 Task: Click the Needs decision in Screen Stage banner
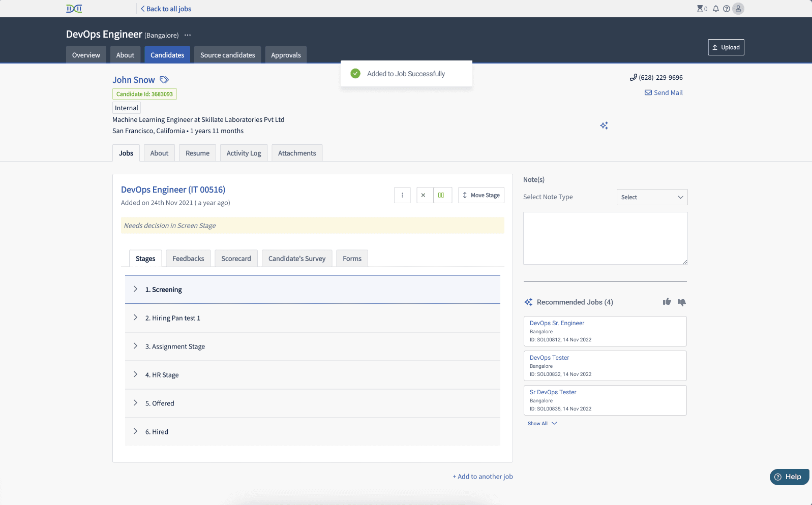coord(313,226)
